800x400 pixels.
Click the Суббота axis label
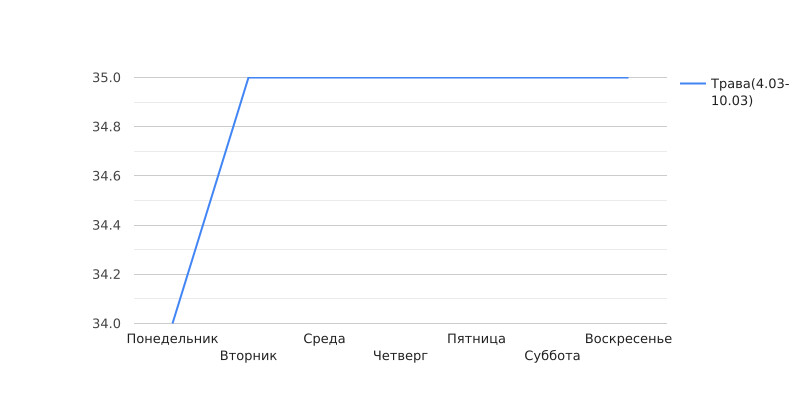553,356
